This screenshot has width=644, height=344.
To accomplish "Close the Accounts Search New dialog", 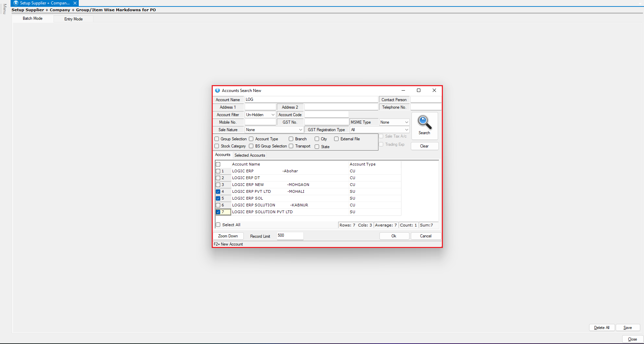I will tap(434, 90).
